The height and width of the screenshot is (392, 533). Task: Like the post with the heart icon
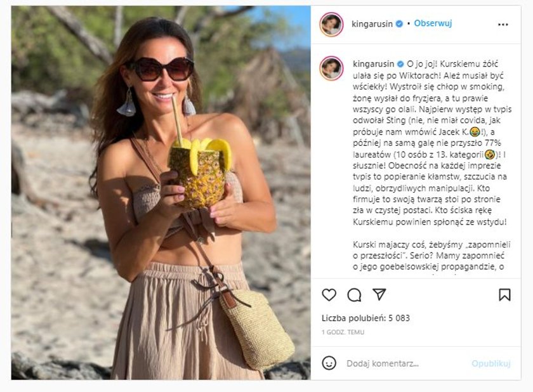tap(329, 295)
